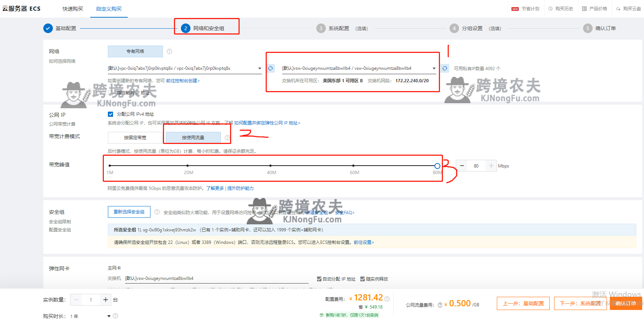Toggle the 随实例释放 checkbox
The height and width of the screenshot is (321, 644).
tap(363, 279)
